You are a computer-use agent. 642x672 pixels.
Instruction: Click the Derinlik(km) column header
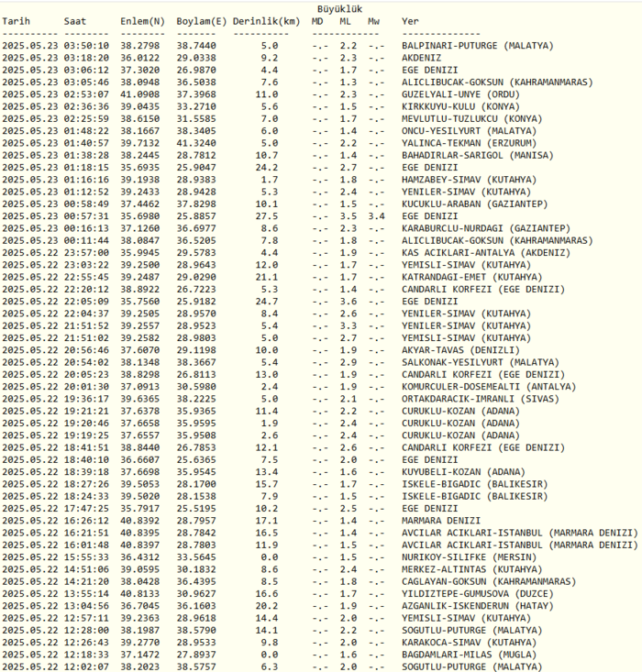266,21
